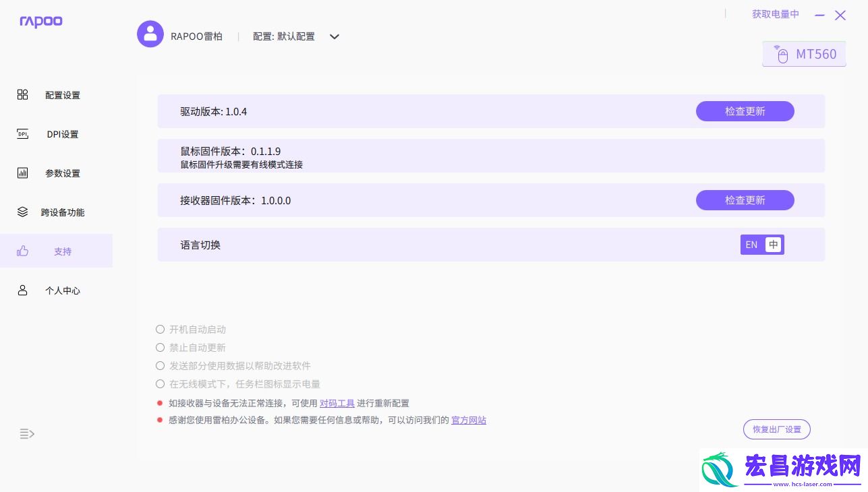The width and height of the screenshot is (868, 492).
Task: Collapse sidebar with bottom menu icon
Action: click(x=27, y=433)
